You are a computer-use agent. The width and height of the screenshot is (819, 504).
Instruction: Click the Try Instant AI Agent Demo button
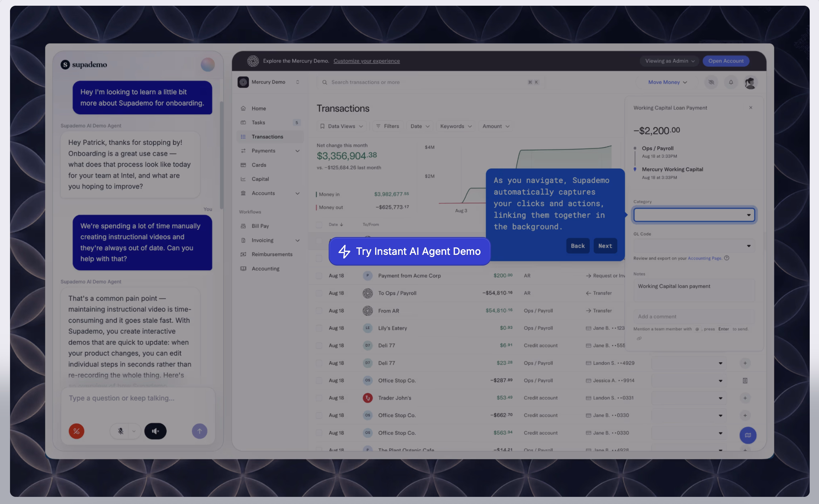[x=409, y=251]
